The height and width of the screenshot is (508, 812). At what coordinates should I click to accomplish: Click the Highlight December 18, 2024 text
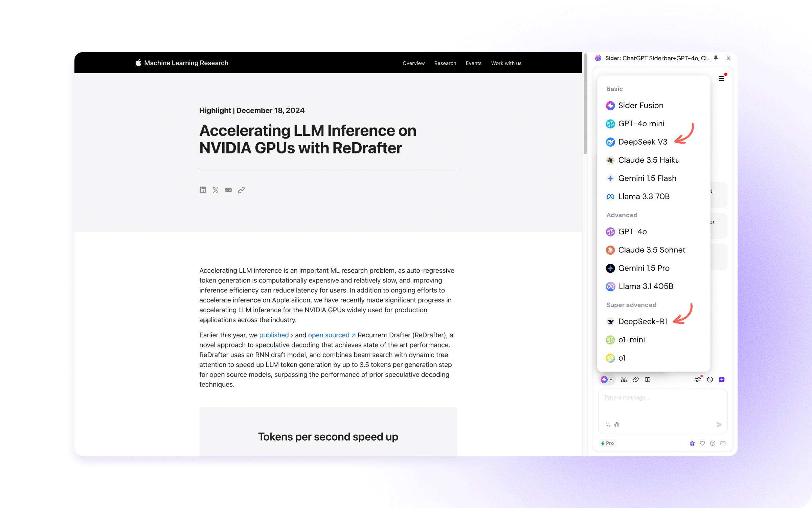point(252,110)
